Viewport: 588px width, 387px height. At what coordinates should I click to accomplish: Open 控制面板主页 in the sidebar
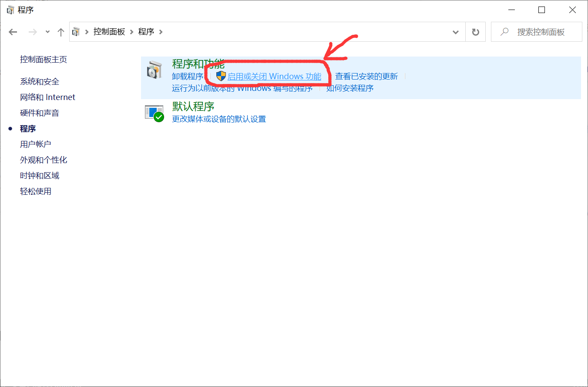44,60
